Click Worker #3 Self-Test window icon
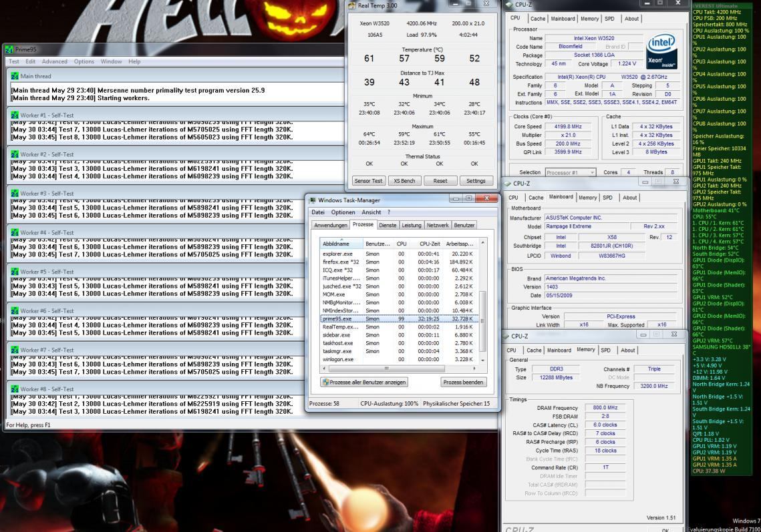Image resolution: width=761 pixels, height=532 pixels. point(15,194)
